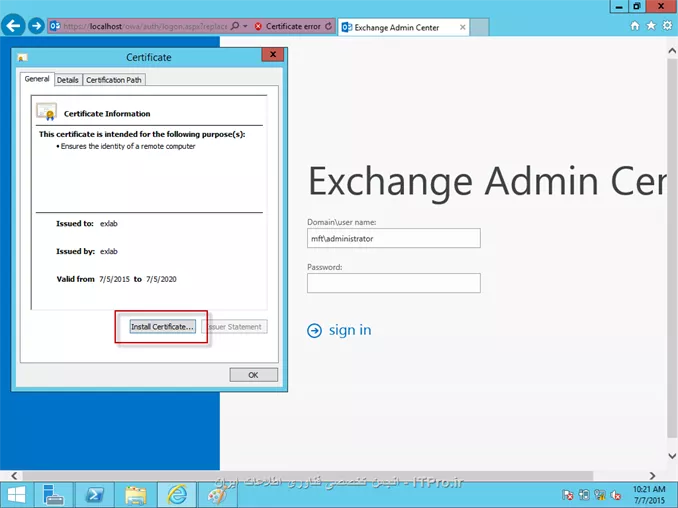Close the Certificate dialog with the red X
The image size is (678, 508).
tap(272, 54)
